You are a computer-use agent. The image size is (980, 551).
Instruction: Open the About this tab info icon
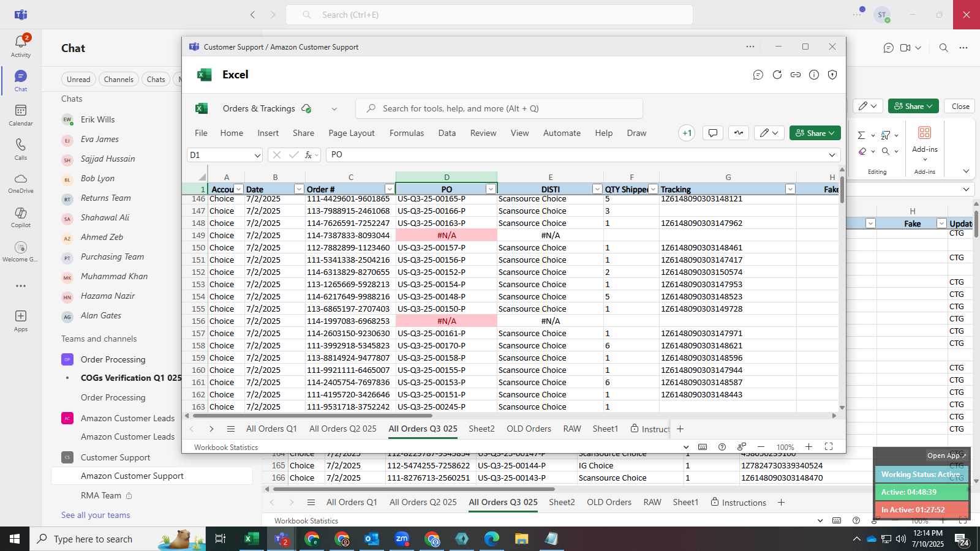tap(813, 75)
